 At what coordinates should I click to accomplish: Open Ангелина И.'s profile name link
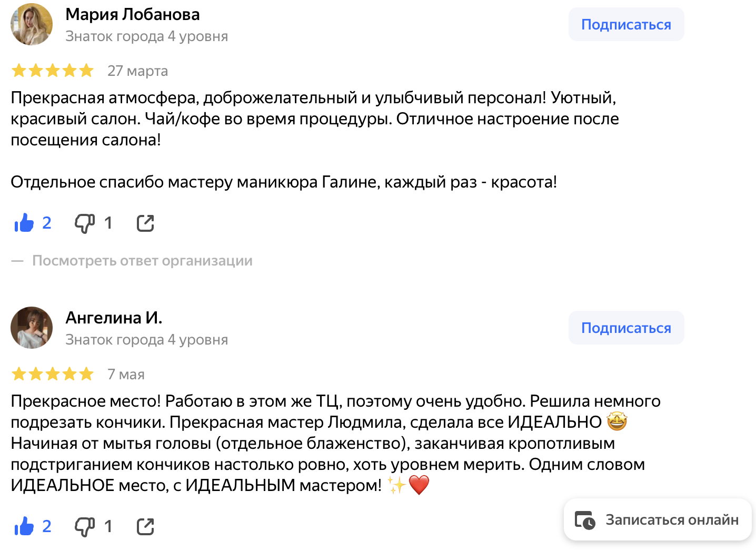click(114, 318)
